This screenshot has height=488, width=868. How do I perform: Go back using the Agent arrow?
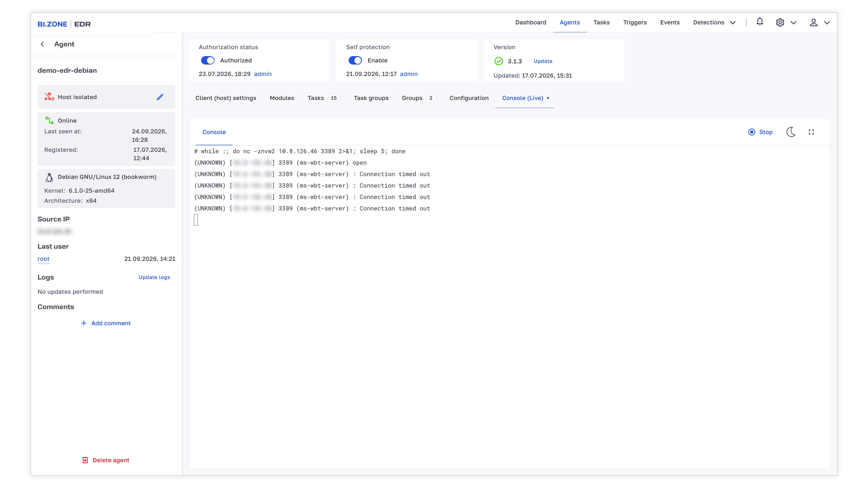tap(42, 44)
